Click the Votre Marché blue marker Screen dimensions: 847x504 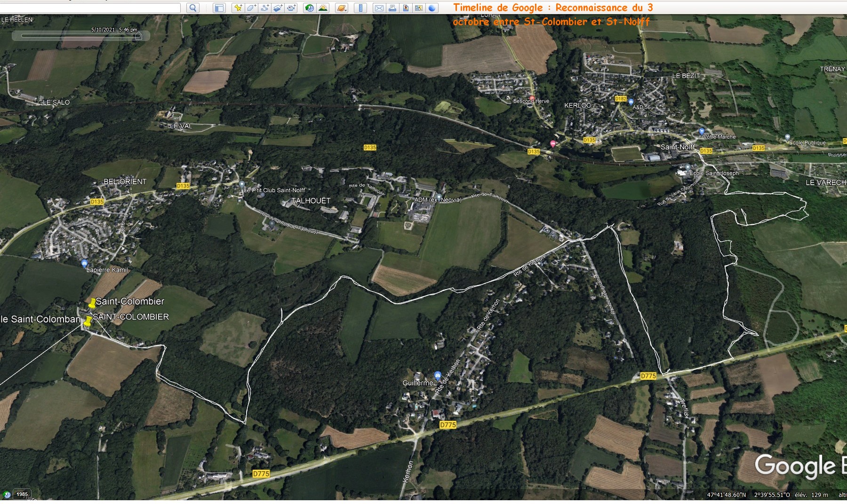702,131
